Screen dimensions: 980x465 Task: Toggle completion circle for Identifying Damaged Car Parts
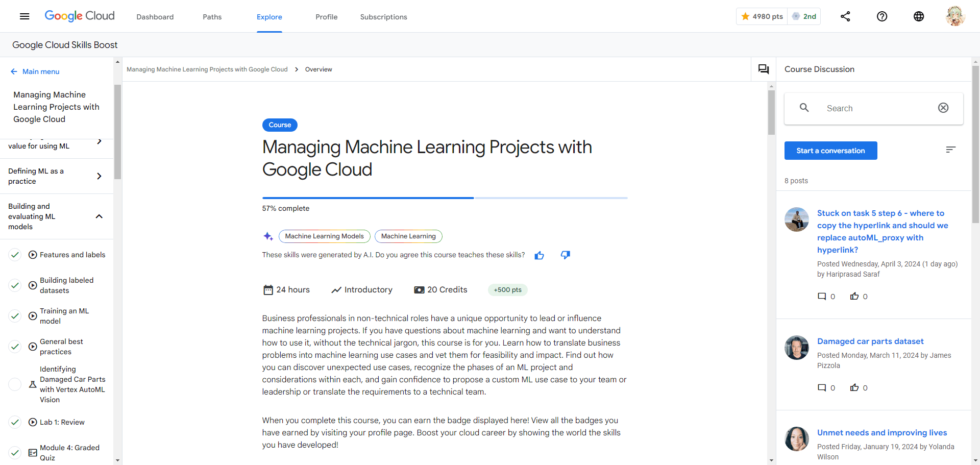15,384
